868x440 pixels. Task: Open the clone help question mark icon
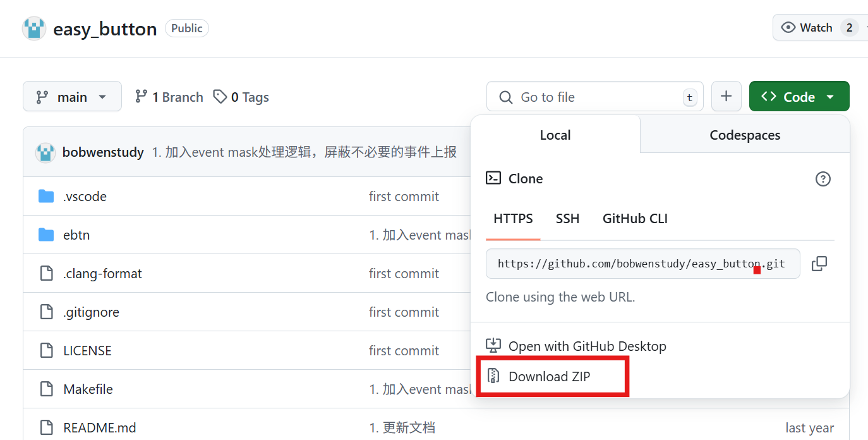823,179
